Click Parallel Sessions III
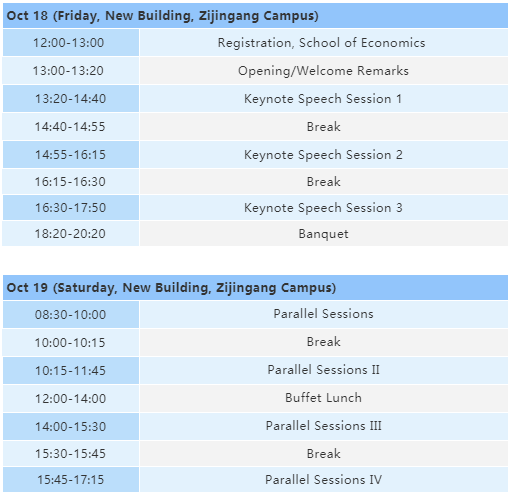This screenshot has height=494, width=512. point(324,426)
